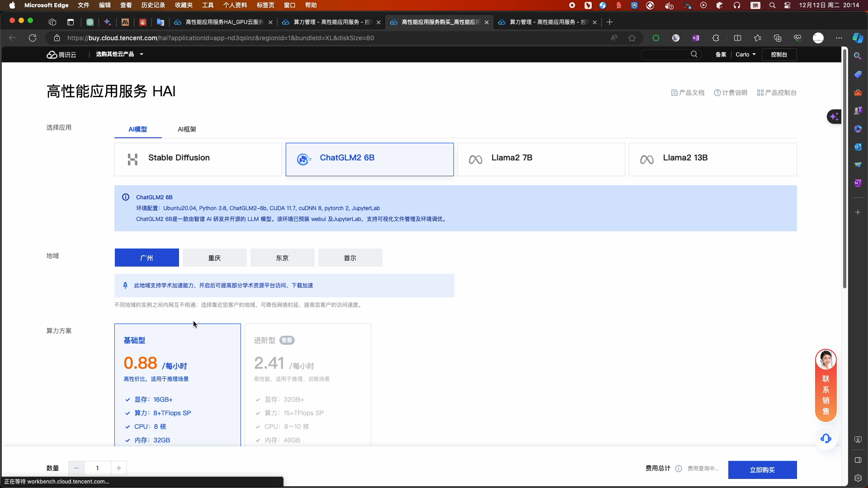Click the Tencent Cloud logo icon
Viewport: 868px width, 488px height.
[x=52, y=55]
